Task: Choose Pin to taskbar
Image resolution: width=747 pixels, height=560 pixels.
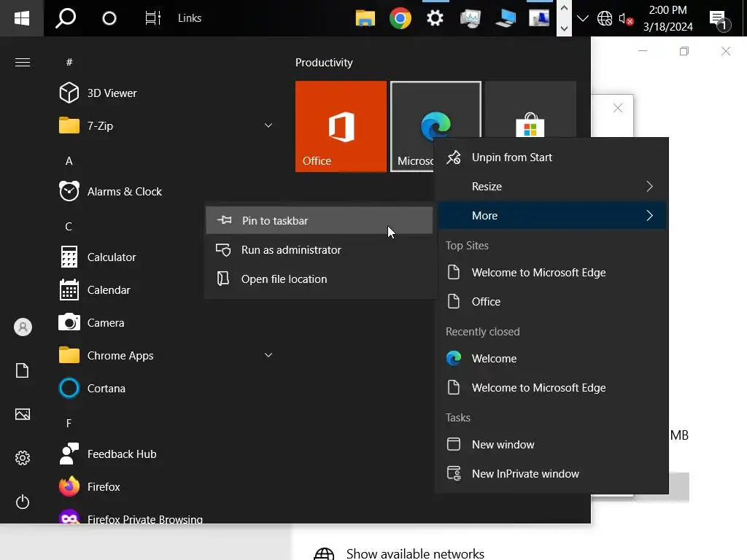Action: tap(320, 220)
